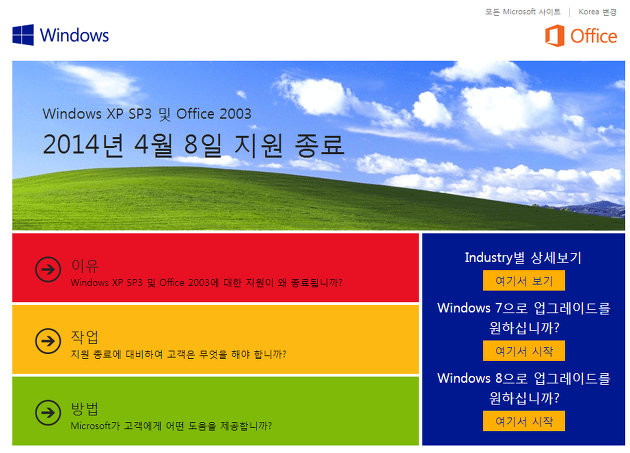630x453 pixels.
Task: Click the arrow circle icon beside 이유
Action: click(48, 269)
